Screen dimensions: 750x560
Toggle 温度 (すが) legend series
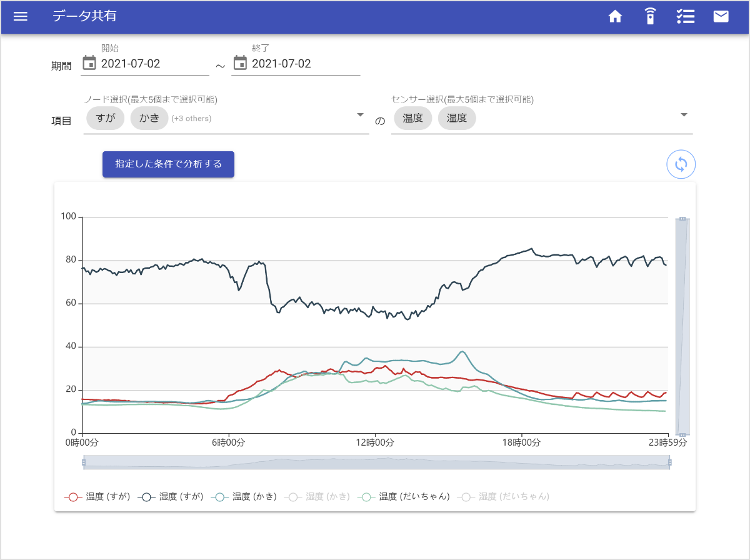click(97, 497)
